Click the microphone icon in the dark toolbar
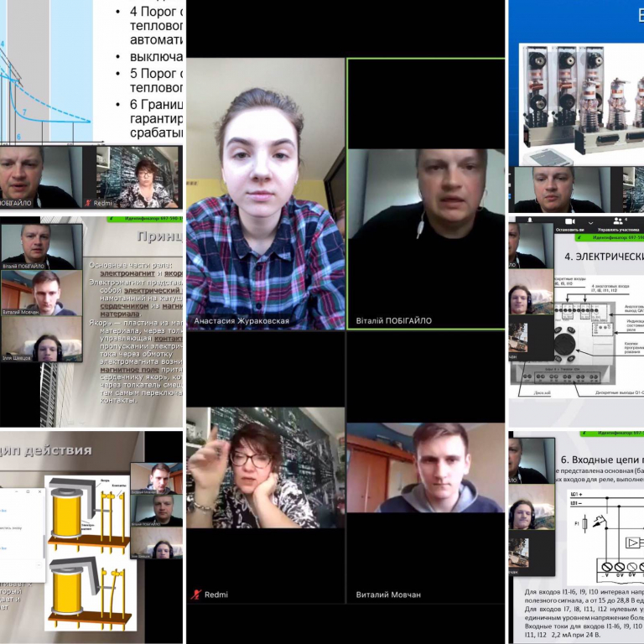This screenshot has height=644, width=644. (530, 221)
